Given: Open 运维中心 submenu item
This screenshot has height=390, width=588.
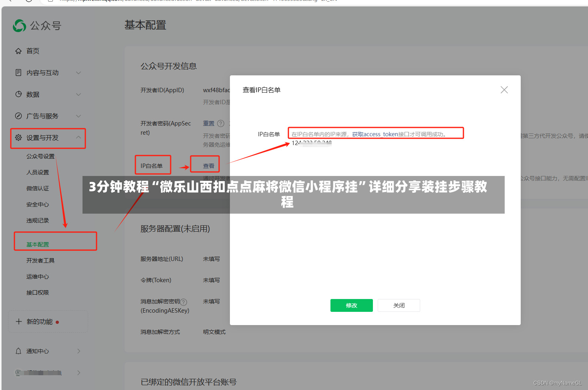Looking at the screenshot, I should 38,277.
